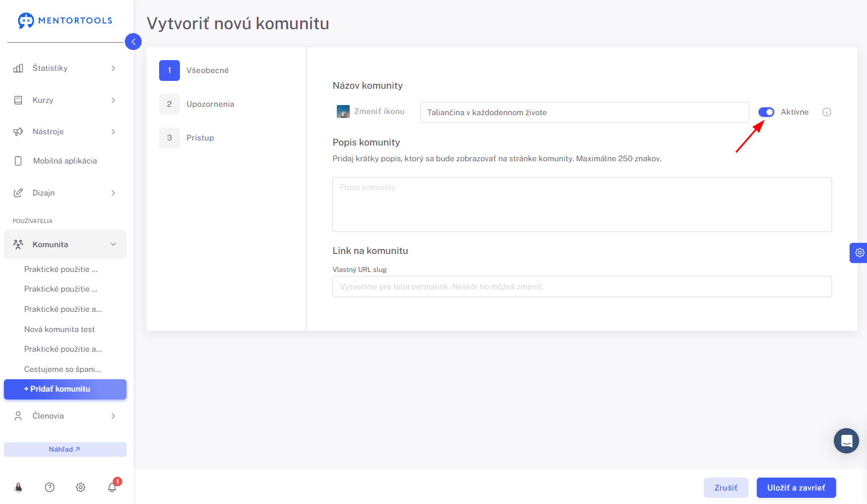Open the help question mark icon
This screenshot has width=867, height=504.
(x=49, y=487)
